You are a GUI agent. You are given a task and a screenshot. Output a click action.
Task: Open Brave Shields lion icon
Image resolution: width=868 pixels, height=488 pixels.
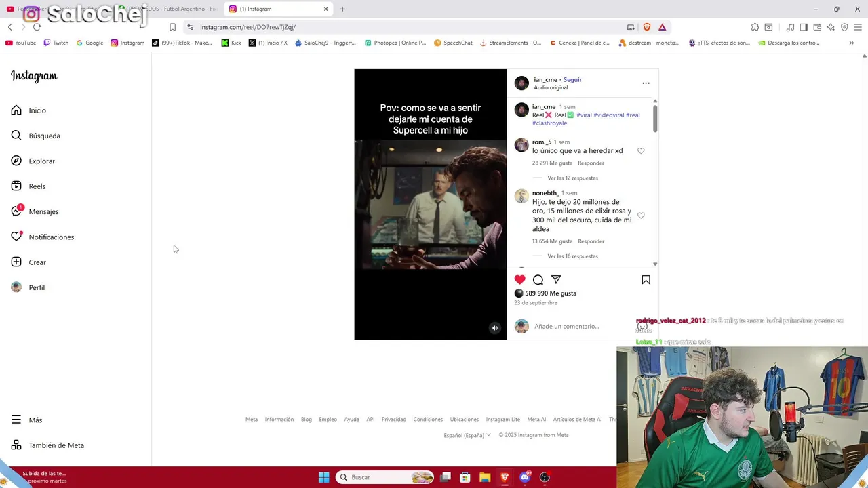click(646, 27)
